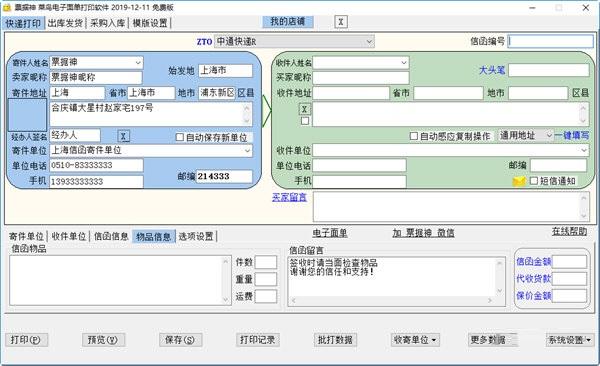
Task: Click the yellow envelope SMS icon
Action: (x=519, y=181)
